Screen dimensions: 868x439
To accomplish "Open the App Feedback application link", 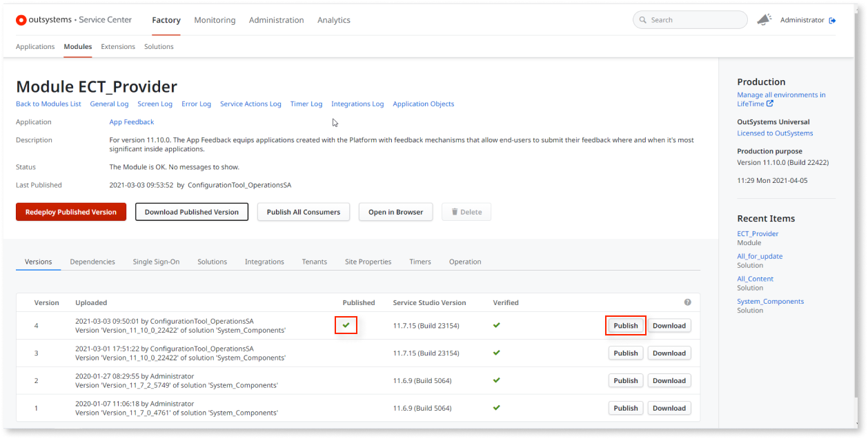I will coord(131,121).
